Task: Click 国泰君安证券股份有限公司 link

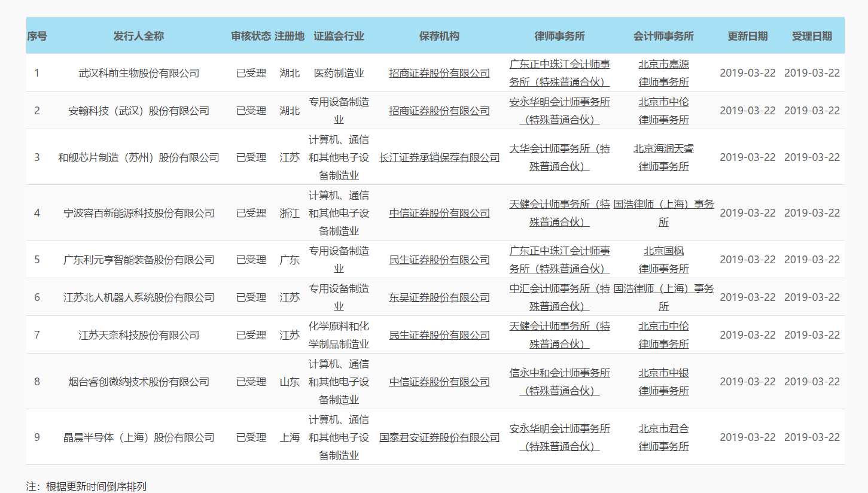Action: tap(439, 437)
